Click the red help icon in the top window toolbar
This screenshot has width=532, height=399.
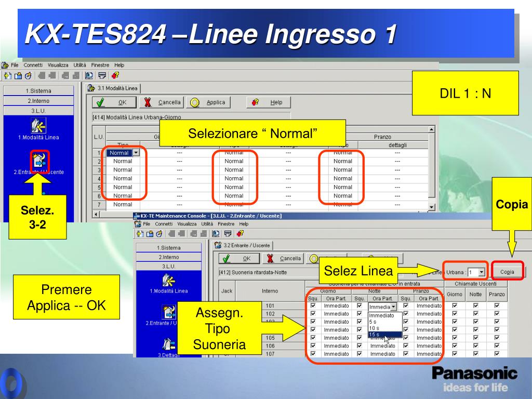pos(115,75)
